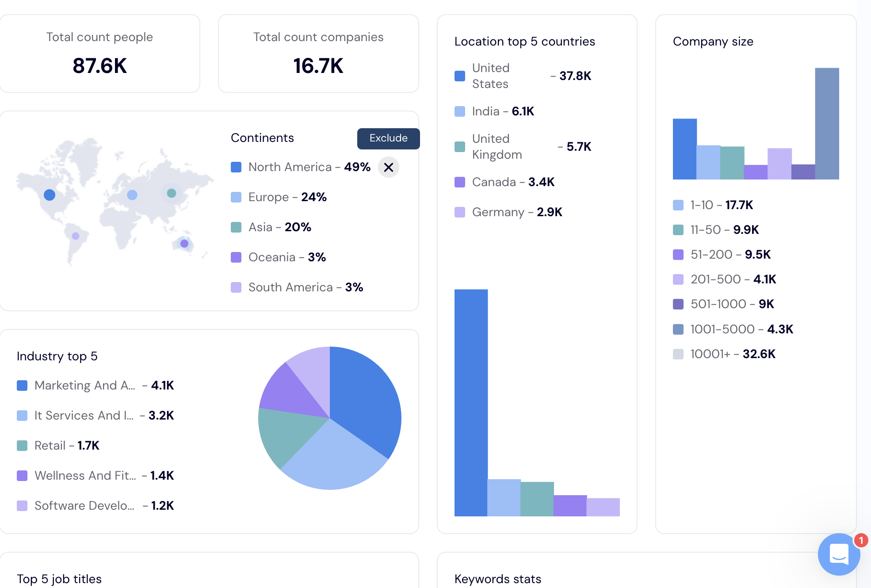
Task: Click the map marker over North America
Action: tap(50, 195)
